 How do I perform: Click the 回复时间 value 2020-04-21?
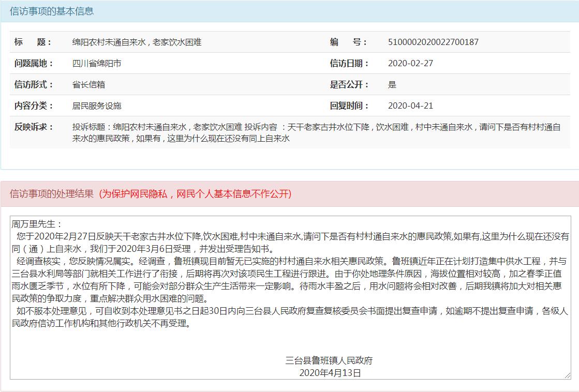(410, 106)
